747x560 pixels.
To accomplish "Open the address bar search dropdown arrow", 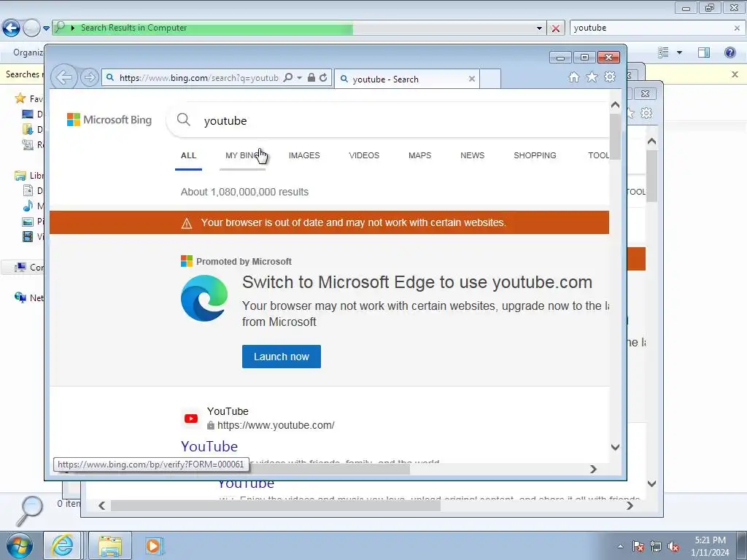I will coord(299,77).
